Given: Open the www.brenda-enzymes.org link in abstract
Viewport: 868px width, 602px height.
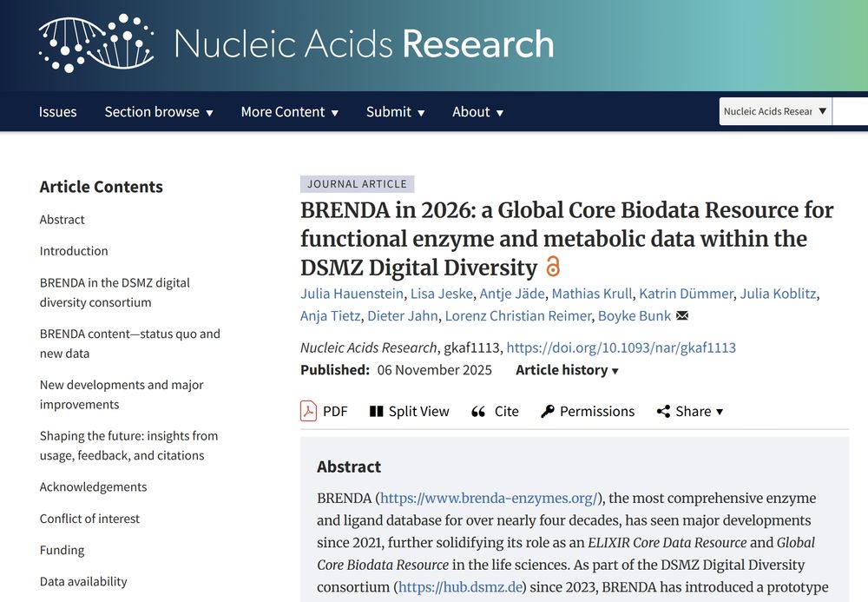Looking at the screenshot, I should 489,498.
